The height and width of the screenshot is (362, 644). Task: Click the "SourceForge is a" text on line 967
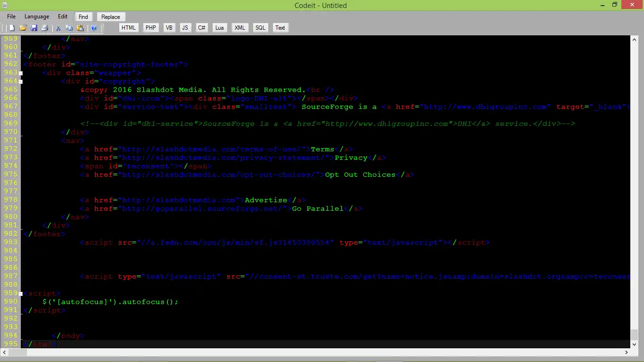(x=339, y=107)
